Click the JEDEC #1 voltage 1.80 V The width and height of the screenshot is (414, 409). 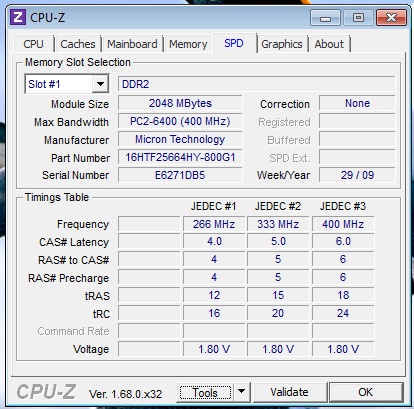point(214,349)
